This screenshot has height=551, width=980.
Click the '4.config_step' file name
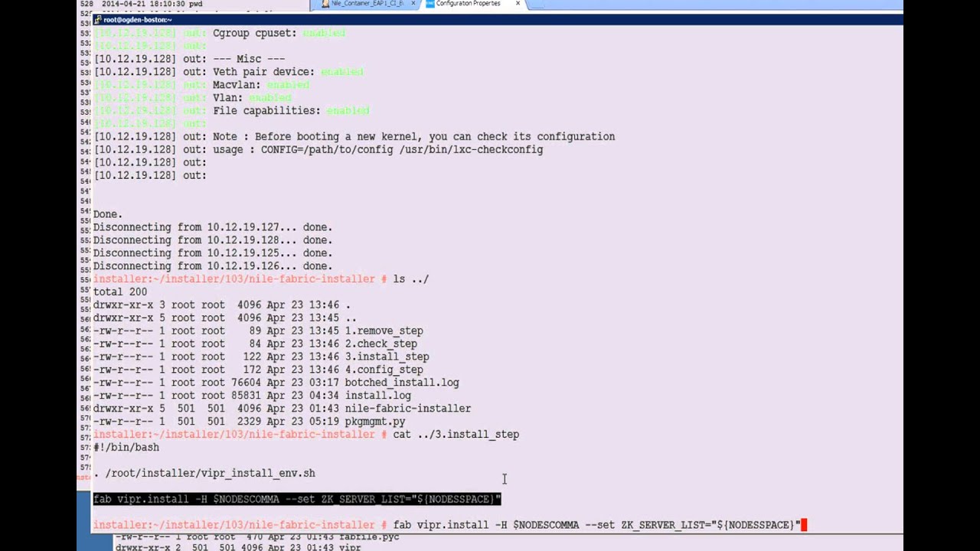[384, 370]
